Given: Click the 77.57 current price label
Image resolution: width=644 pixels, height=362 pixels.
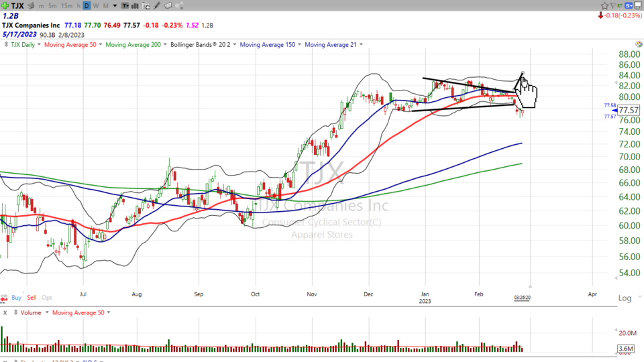Looking at the screenshot, I should 629,110.
